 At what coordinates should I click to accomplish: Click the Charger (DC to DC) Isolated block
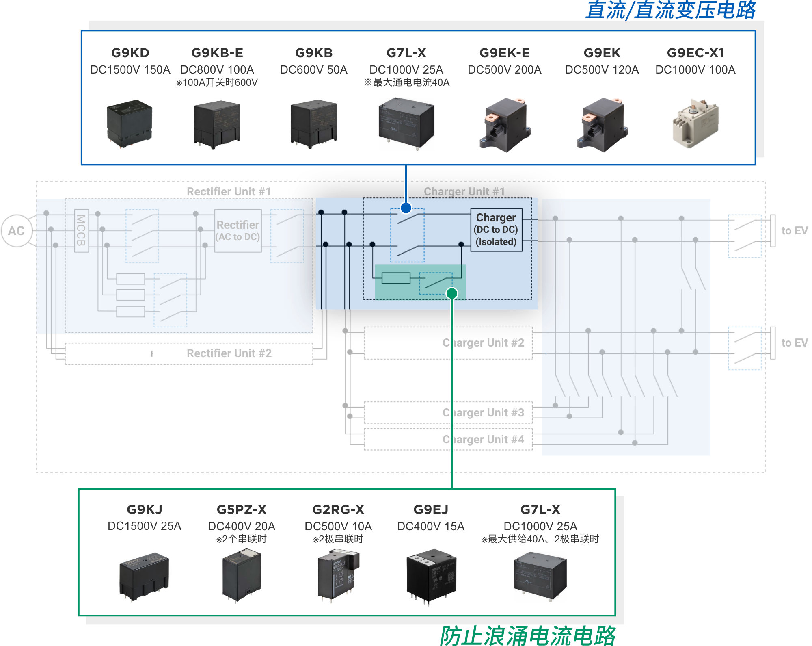tap(496, 230)
